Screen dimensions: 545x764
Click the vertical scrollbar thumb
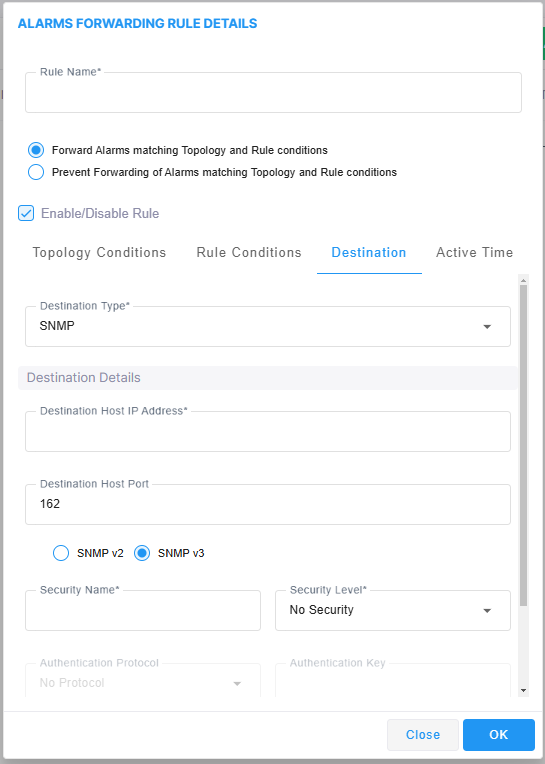click(524, 445)
